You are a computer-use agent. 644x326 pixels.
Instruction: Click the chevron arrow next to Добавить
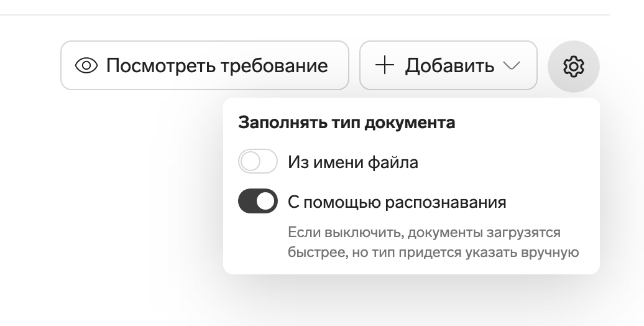pos(511,66)
